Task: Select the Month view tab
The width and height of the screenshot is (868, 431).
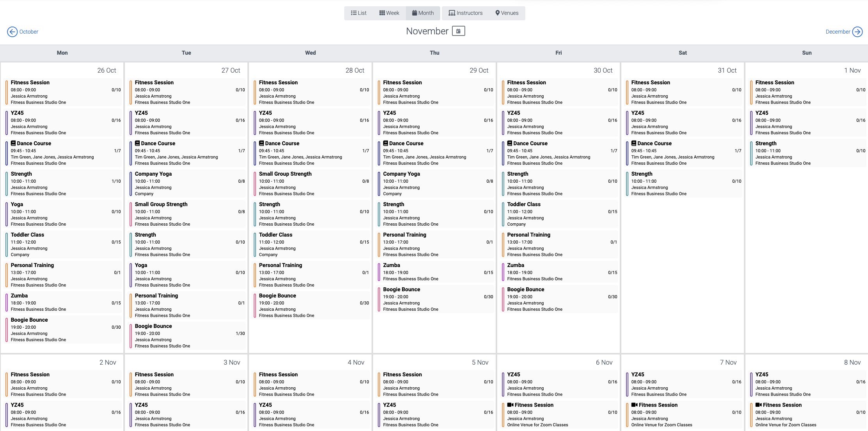Action: (x=423, y=13)
